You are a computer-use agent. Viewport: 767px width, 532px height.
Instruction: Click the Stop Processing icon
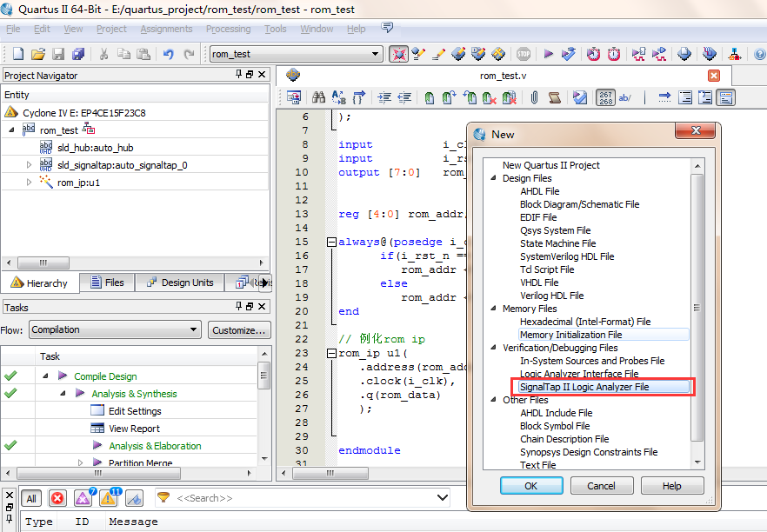(x=524, y=54)
